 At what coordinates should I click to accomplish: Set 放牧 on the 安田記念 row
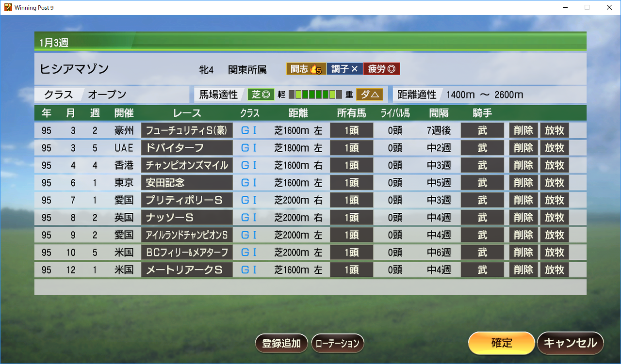click(x=555, y=183)
